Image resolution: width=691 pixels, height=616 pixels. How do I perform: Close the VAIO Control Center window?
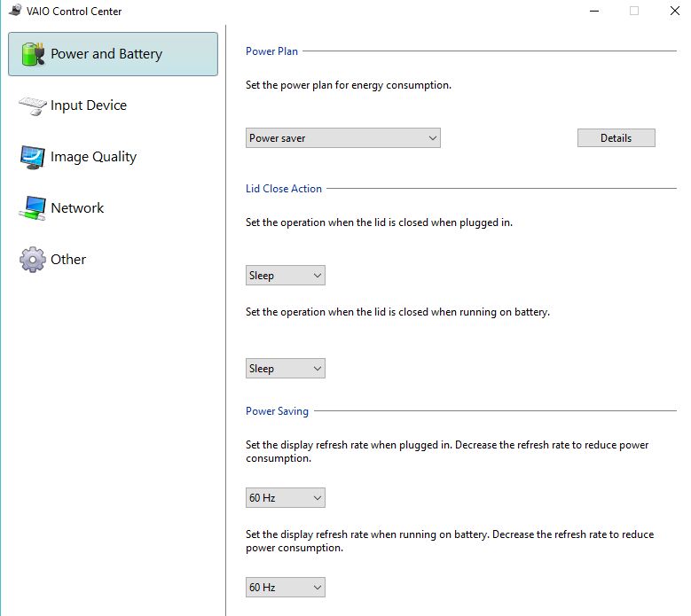pyautogui.click(x=674, y=11)
